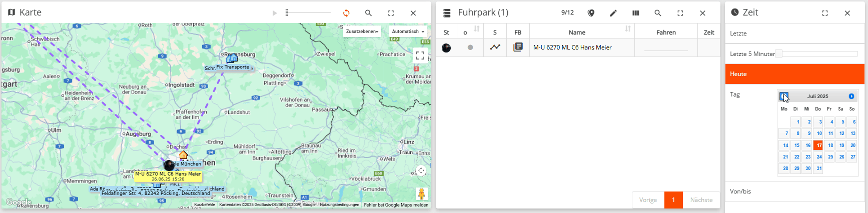Open column settings icon in Fuhrpark

click(635, 13)
